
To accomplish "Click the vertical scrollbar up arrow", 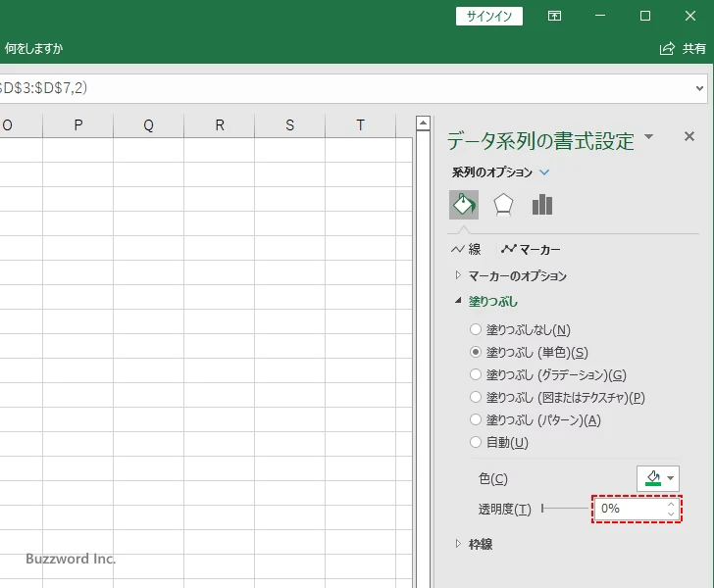I will [423, 122].
